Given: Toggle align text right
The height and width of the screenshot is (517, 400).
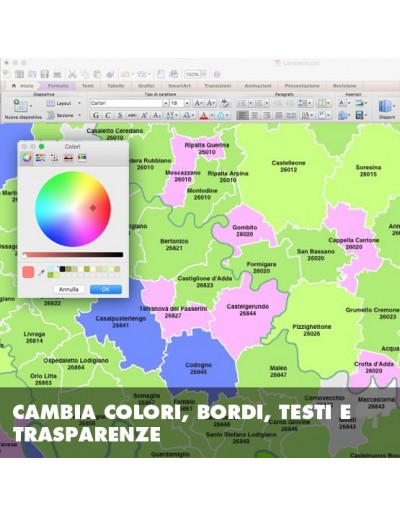Looking at the screenshot, I should coord(267,115).
